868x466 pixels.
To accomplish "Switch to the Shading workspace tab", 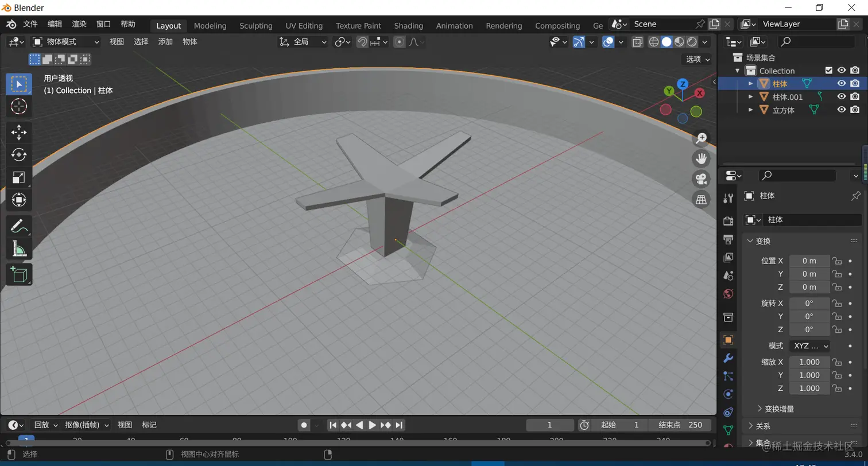I will [409, 26].
